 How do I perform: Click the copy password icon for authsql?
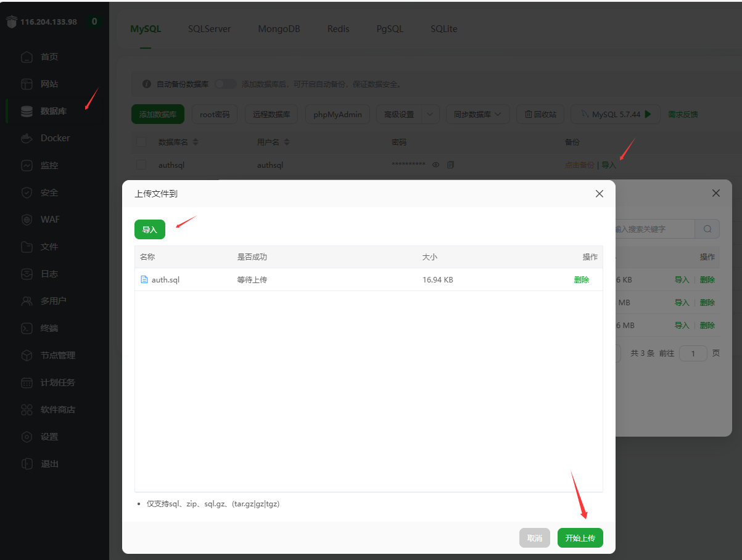click(450, 165)
